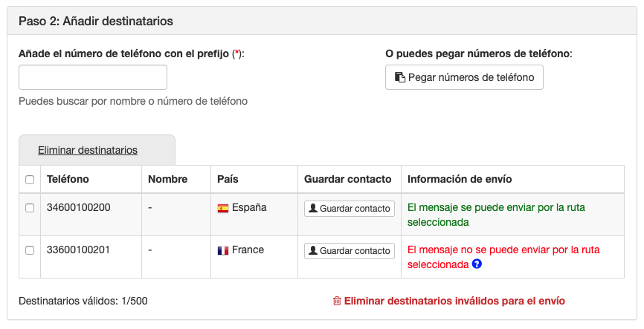644x329 pixels.
Task: Click the phone number 33600100201 cell
Action: 79,250
